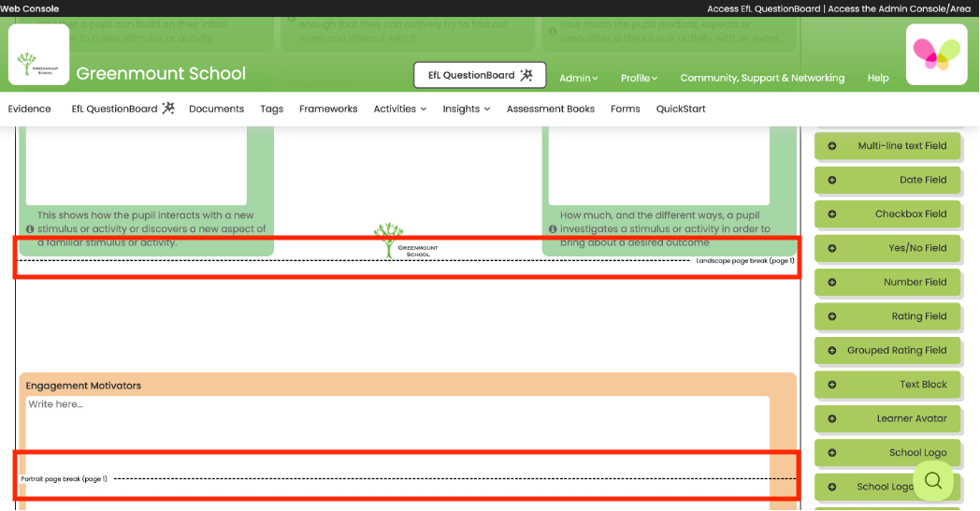The image size is (980, 511).
Task: Click the butterfly app logo at top right
Action: click(936, 54)
